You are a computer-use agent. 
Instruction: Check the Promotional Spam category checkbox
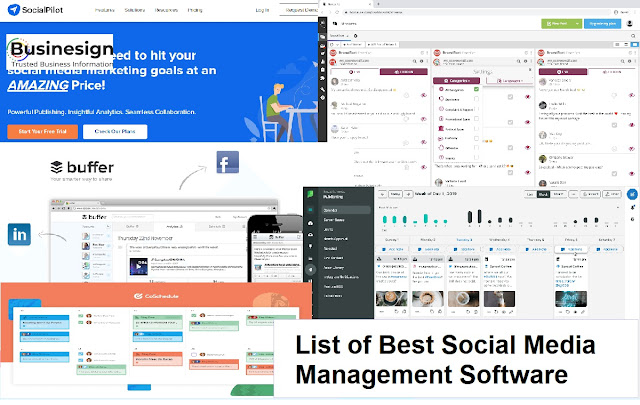tap(476, 119)
